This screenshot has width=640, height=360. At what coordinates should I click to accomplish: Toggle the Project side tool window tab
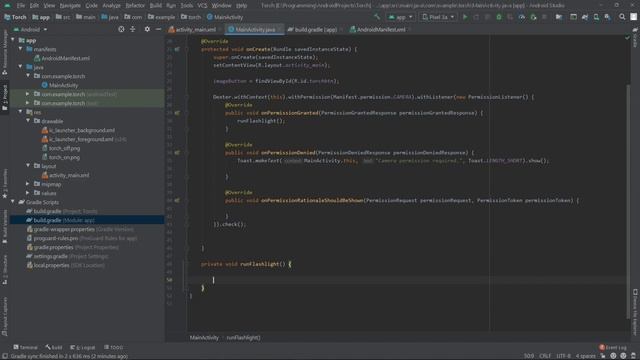click(4, 98)
